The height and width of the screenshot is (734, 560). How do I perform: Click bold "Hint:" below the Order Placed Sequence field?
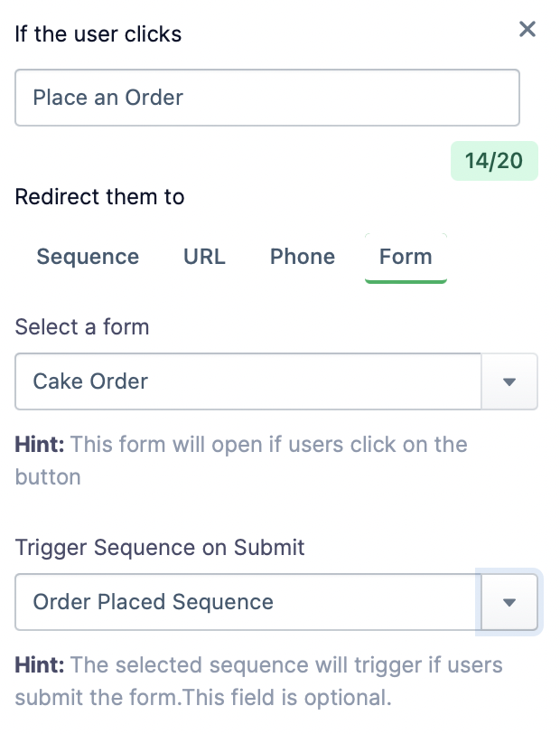40,666
